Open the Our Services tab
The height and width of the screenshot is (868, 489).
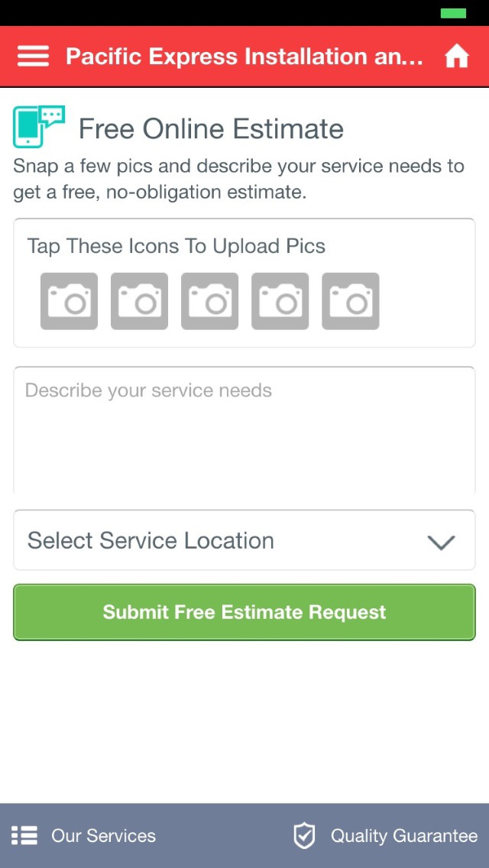(102, 836)
